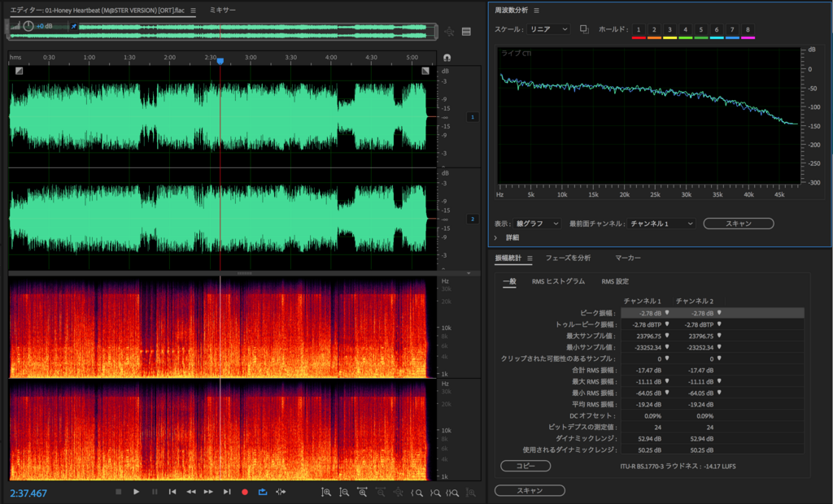Jump to the previous marker
Image resolution: width=833 pixels, height=504 pixels.
pos(172,492)
